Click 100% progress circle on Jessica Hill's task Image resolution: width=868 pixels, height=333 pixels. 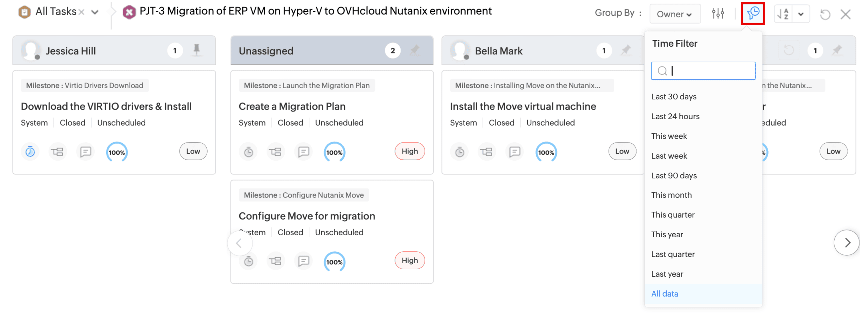[x=116, y=152]
